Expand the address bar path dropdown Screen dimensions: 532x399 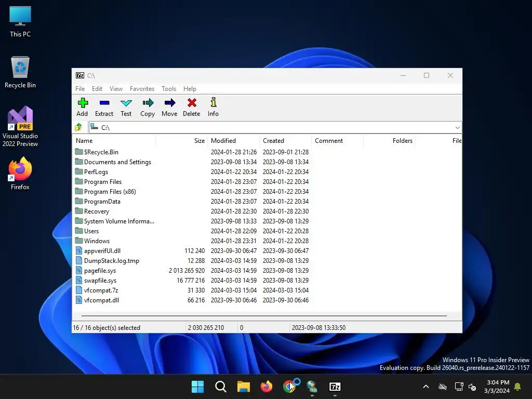point(457,128)
